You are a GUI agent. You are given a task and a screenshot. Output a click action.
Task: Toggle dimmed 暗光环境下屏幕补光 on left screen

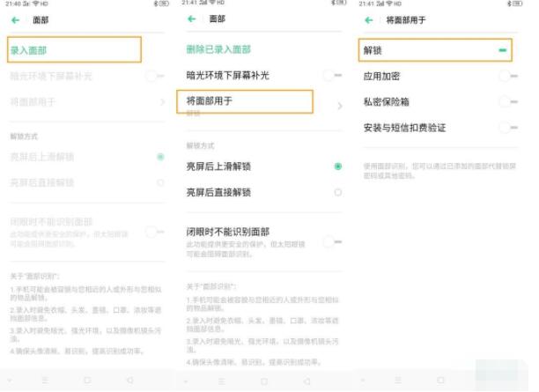pos(155,76)
